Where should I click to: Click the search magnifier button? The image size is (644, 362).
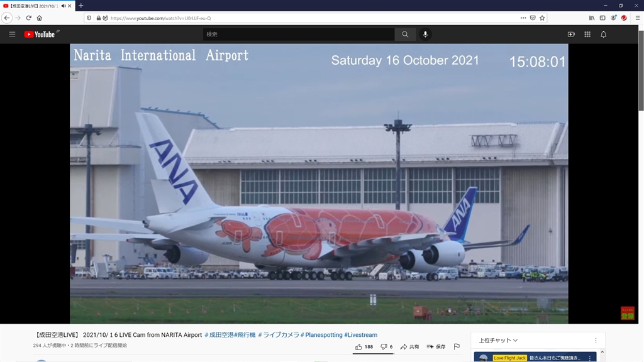click(x=405, y=35)
